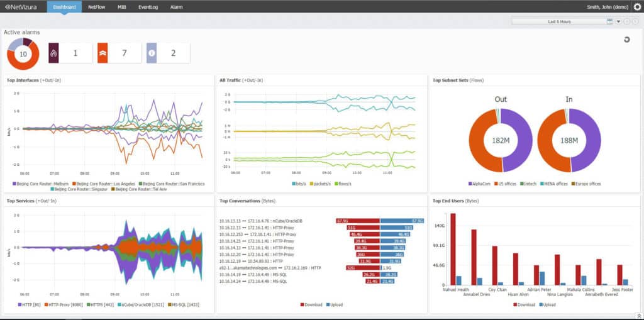Click the In donut chart center 188M
Viewport: 644px width, 320px height.
569,140
